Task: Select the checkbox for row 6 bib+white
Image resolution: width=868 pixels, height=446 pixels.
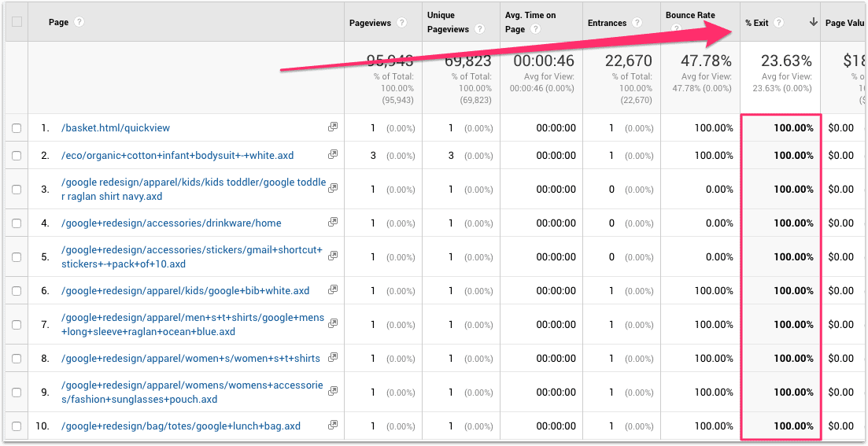Action: pyautogui.click(x=17, y=291)
